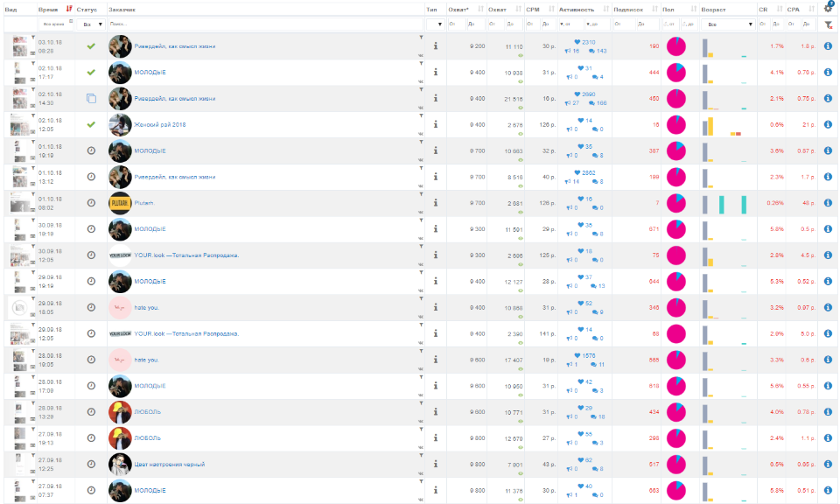This screenshot has width=840, height=504.
Task: Click Охват* 'От' minimum filter field
Action: (457, 24)
